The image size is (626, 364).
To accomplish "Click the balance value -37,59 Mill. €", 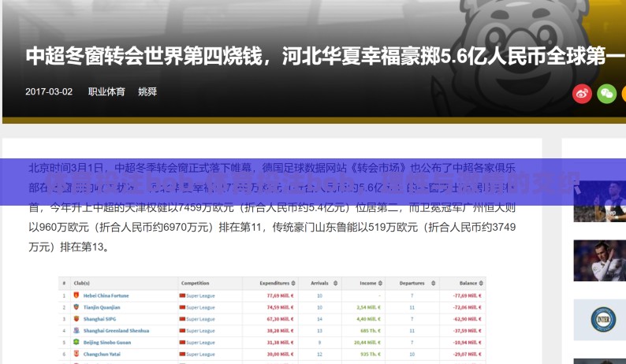I will coord(467,331).
